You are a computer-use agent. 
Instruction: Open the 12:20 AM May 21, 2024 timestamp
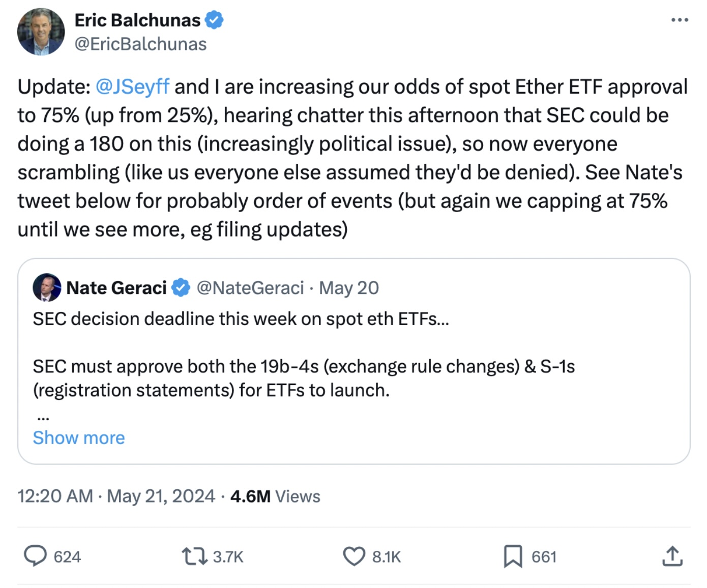(x=116, y=496)
